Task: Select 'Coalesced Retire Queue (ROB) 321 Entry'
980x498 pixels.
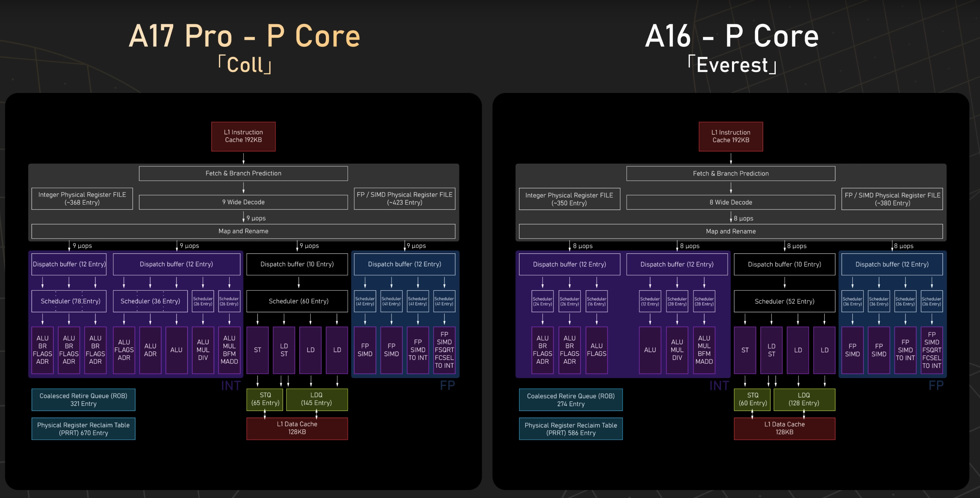Action: [x=83, y=400]
